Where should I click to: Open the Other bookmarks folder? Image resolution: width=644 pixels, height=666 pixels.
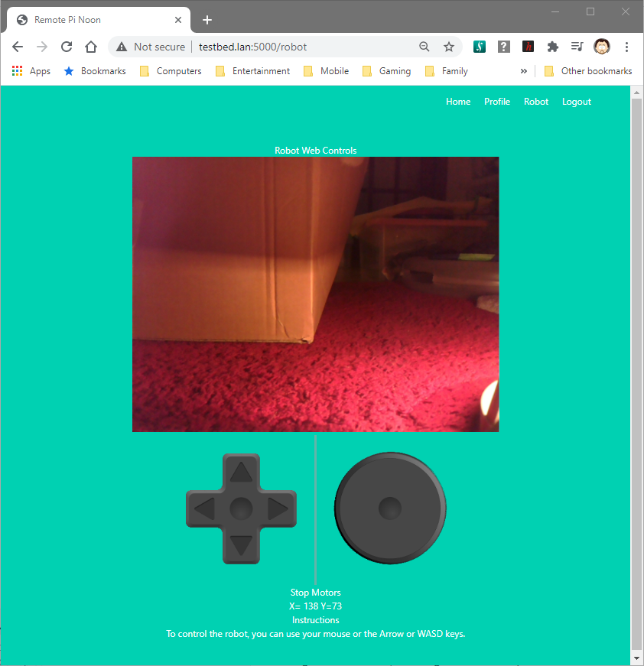[x=587, y=70]
